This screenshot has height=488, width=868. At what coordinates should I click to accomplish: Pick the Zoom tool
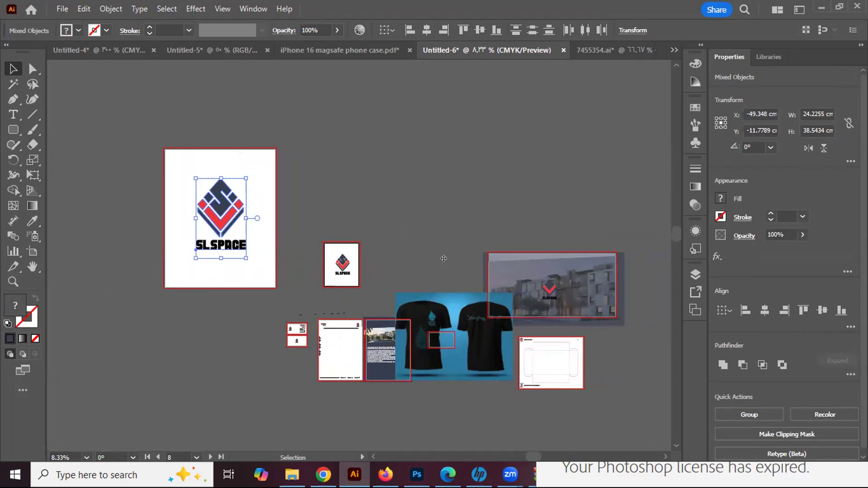click(x=13, y=281)
